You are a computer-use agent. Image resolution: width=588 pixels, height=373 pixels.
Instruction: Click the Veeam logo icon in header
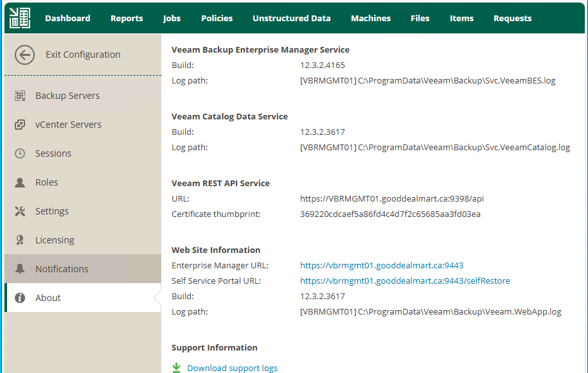[x=19, y=18]
